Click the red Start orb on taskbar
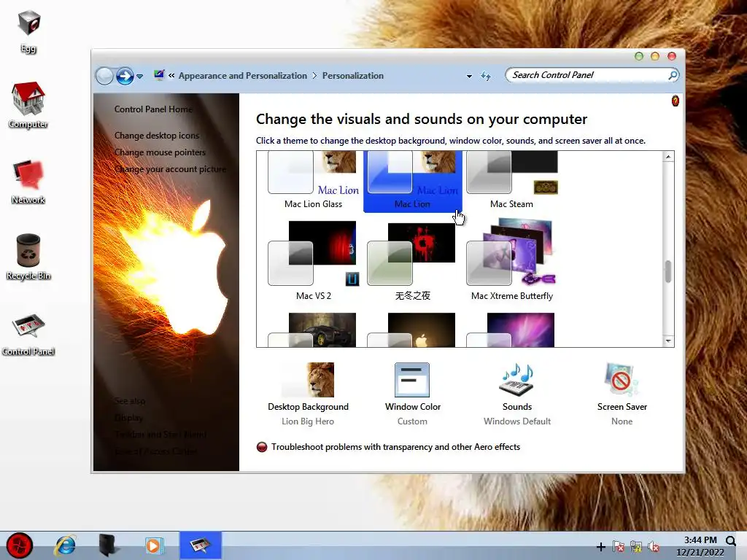 (20, 545)
